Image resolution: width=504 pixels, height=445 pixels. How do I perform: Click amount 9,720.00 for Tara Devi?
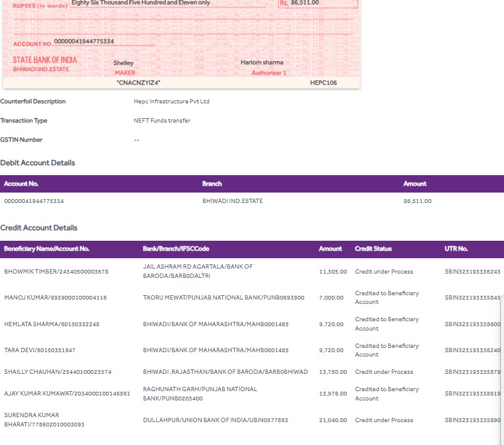click(x=331, y=350)
